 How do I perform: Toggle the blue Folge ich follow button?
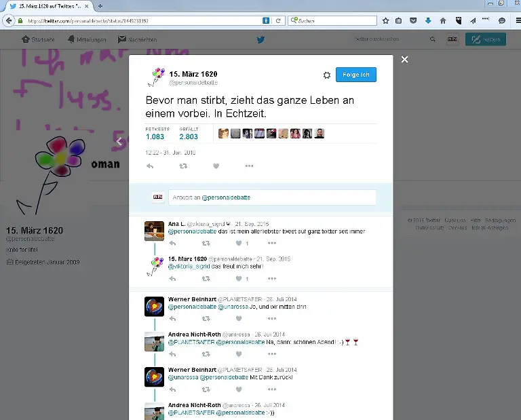[356, 75]
